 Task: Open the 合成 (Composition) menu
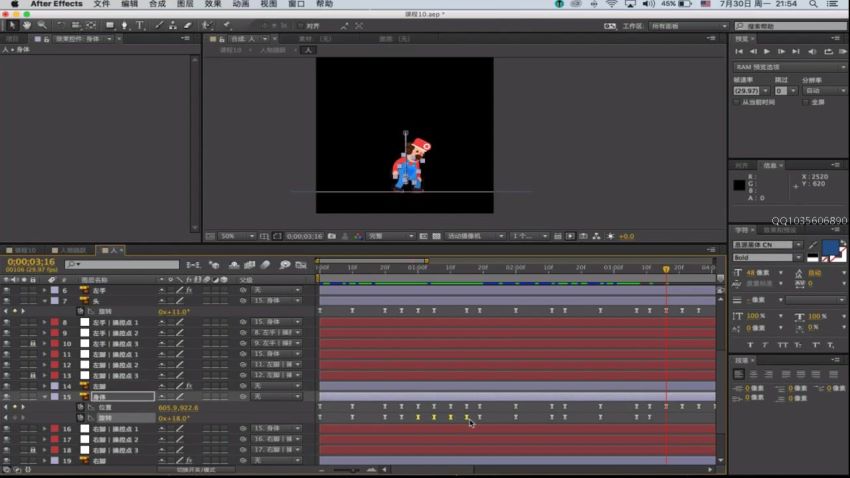tap(157, 4)
